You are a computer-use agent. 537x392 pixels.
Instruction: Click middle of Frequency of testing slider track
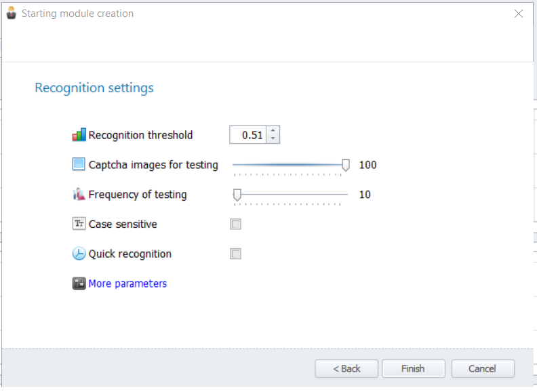(x=290, y=195)
